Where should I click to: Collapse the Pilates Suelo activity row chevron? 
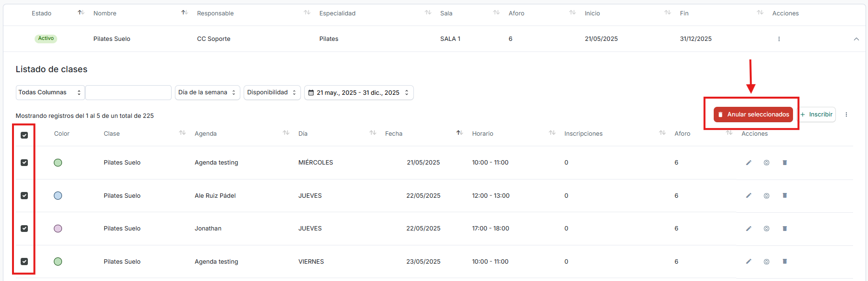856,39
